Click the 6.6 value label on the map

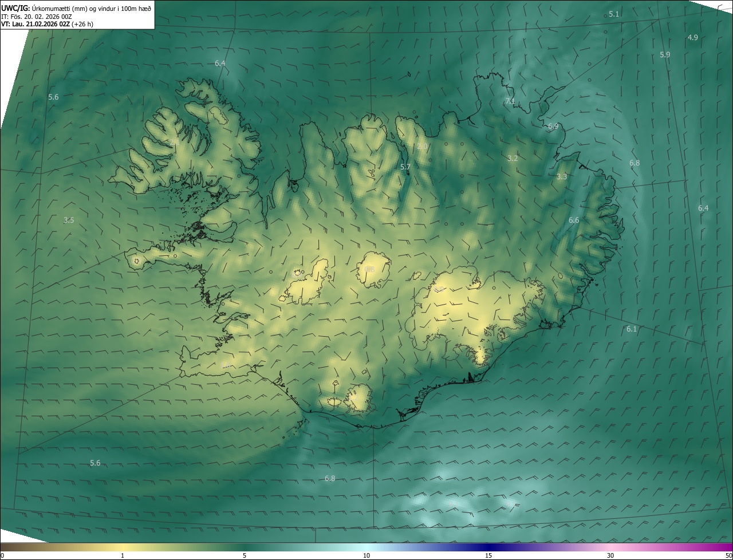(x=574, y=220)
